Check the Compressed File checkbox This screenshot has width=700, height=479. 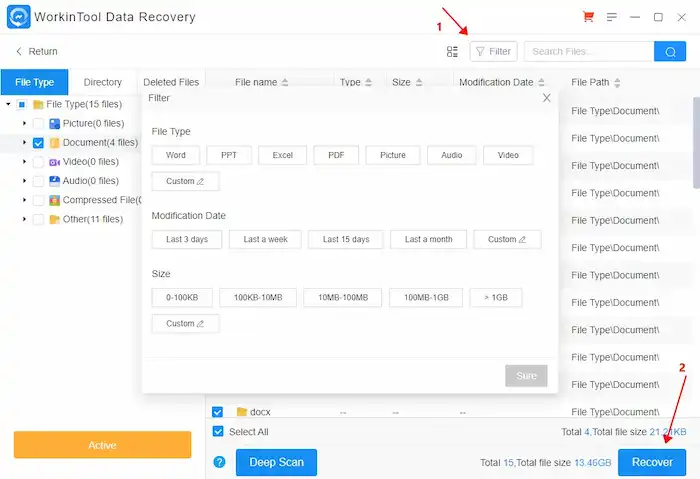(38, 200)
